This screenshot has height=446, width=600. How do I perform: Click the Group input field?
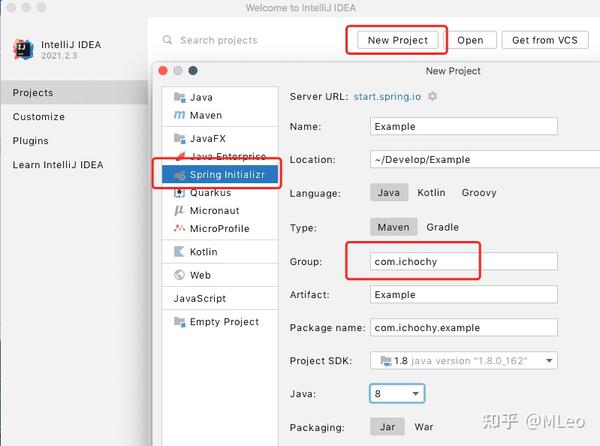[x=462, y=261]
